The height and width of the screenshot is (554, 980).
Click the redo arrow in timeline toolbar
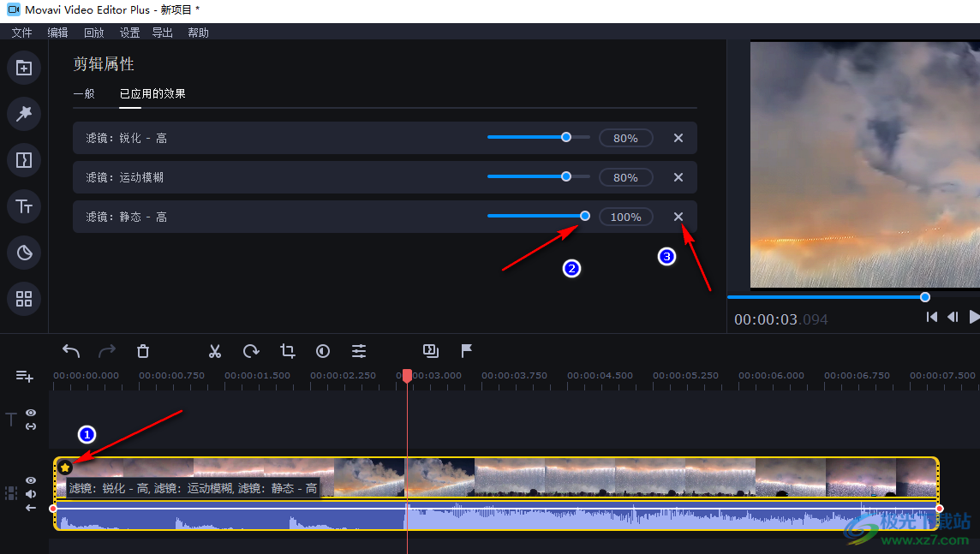click(107, 351)
